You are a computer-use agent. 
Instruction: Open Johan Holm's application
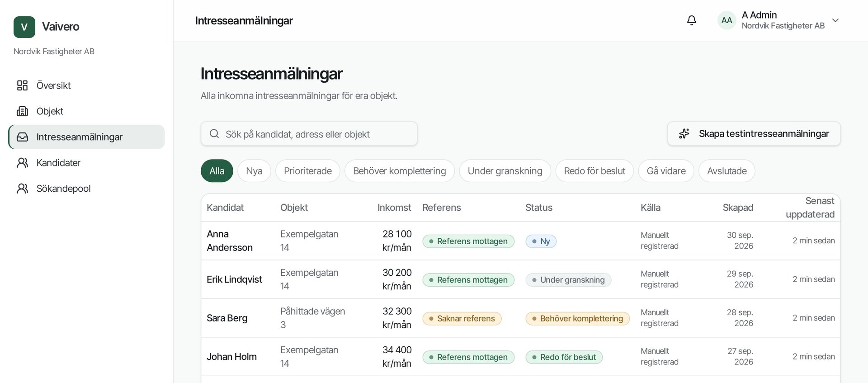click(x=521, y=357)
